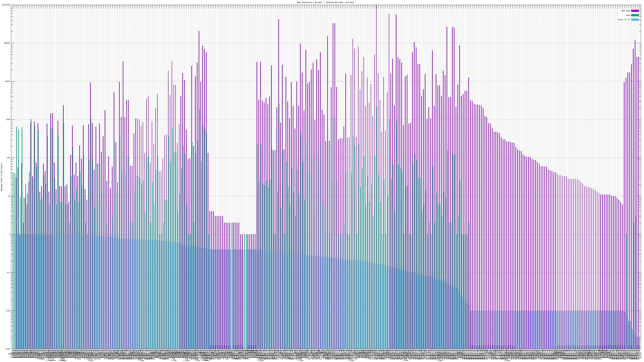Click the 100000 y-axis tick label
The width and height of the screenshot is (644, 362).
(x=7, y=43)
